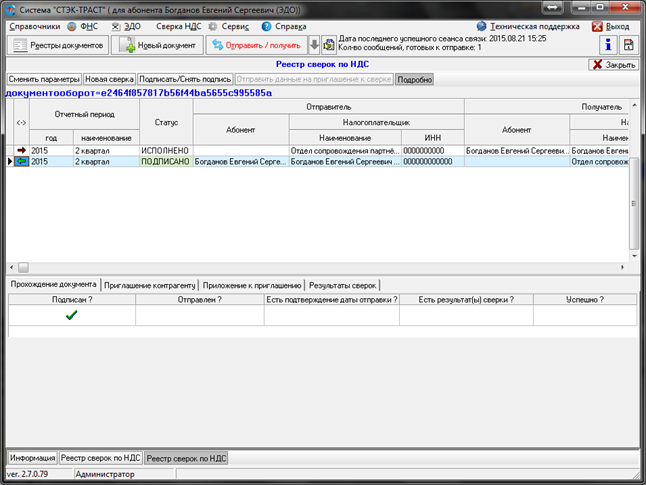The width and height of the screenshot is (646, 485).
Task: Switch to the Результаты сверок tab
Action: tap(342, 285)
